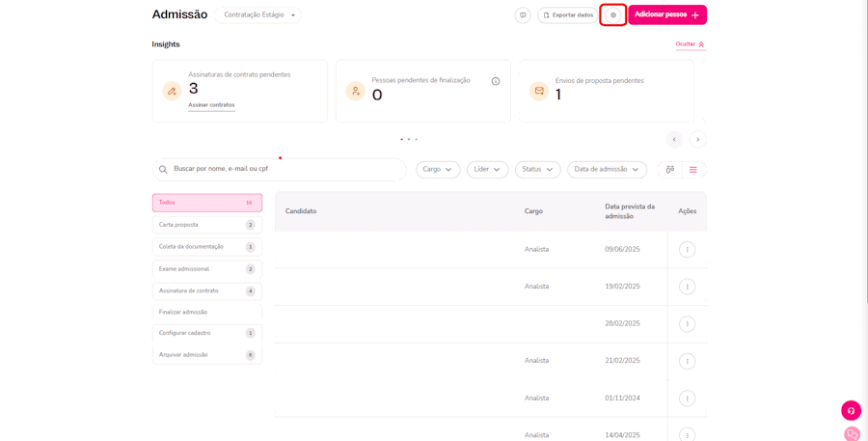Click the 21/02/2025 admission date

(x=622, y=361)
